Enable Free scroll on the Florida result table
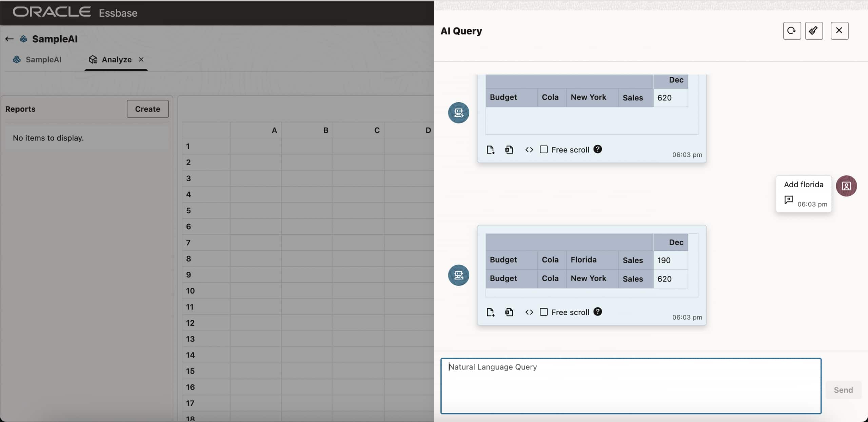 (x=544, y=312)
